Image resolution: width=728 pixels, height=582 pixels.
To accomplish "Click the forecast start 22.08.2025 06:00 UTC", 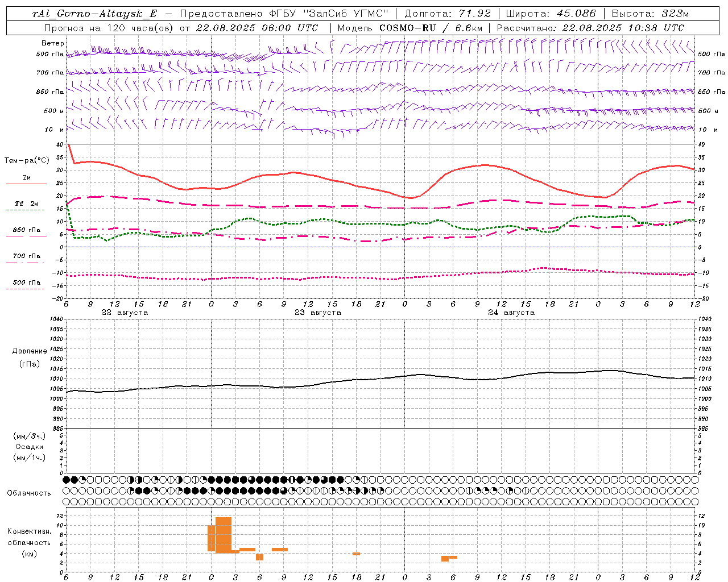I will tap(257, 28).
